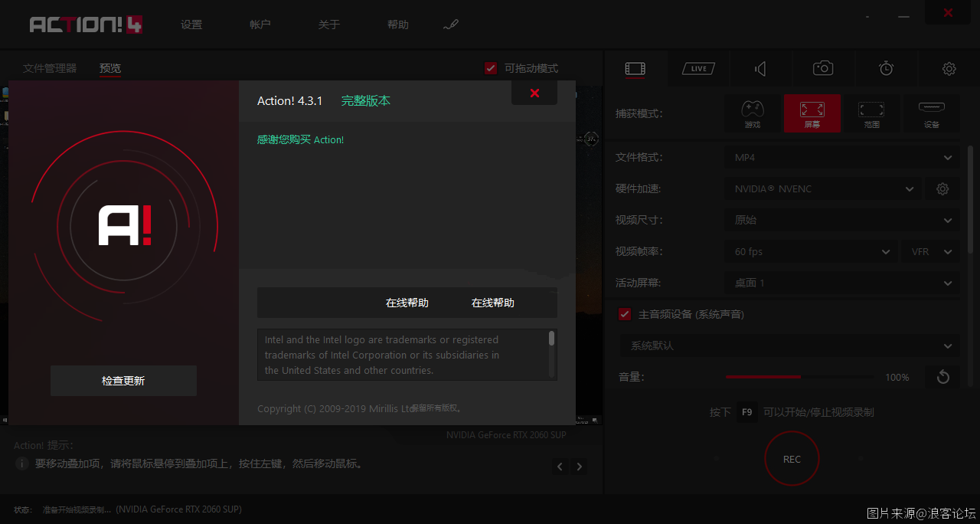The height and width of the screenshot is (524, 980).
Task: Click the 100% volume value
Action: [x=897, y=377]
